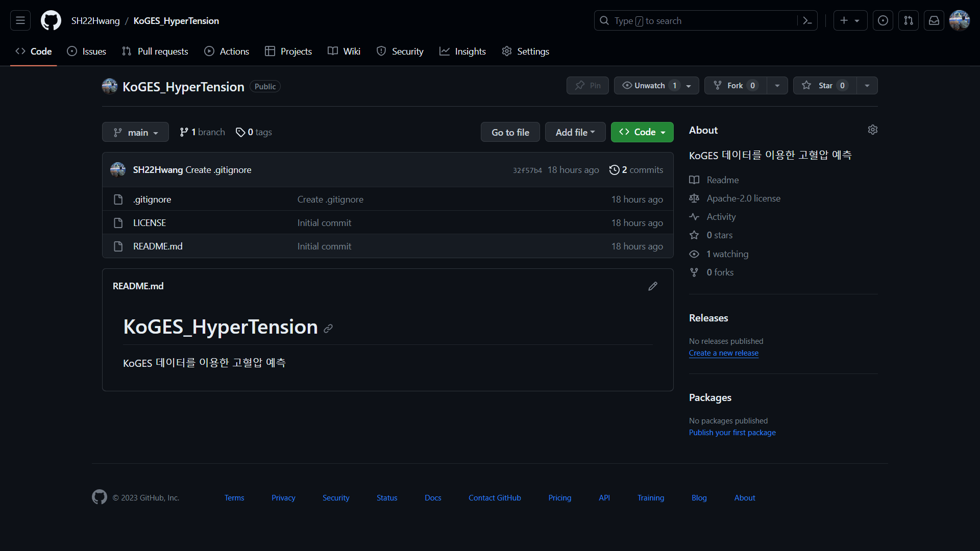
Task: Click the issues circle icon in header
Action: tap(883, 20)
